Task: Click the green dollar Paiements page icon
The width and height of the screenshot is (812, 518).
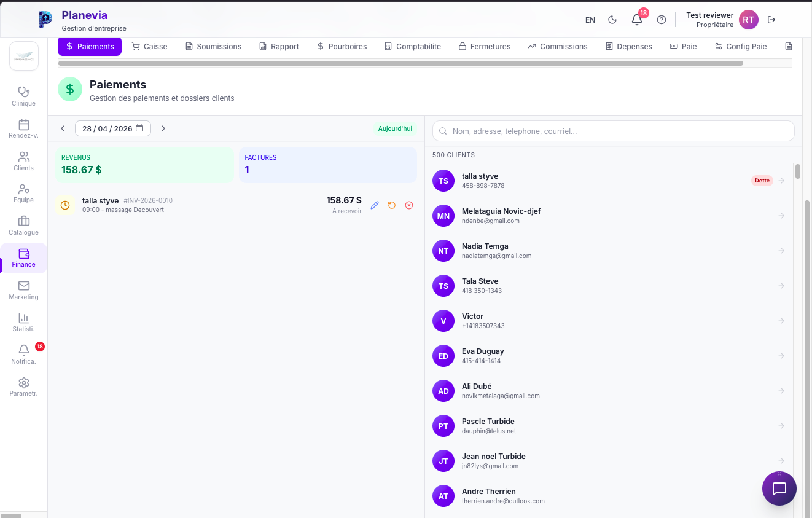Action: pyautogui.click(x=70, y=89)
